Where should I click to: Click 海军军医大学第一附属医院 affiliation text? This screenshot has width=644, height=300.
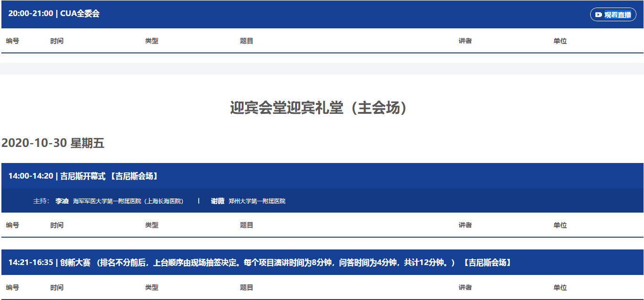pos(128,201)
